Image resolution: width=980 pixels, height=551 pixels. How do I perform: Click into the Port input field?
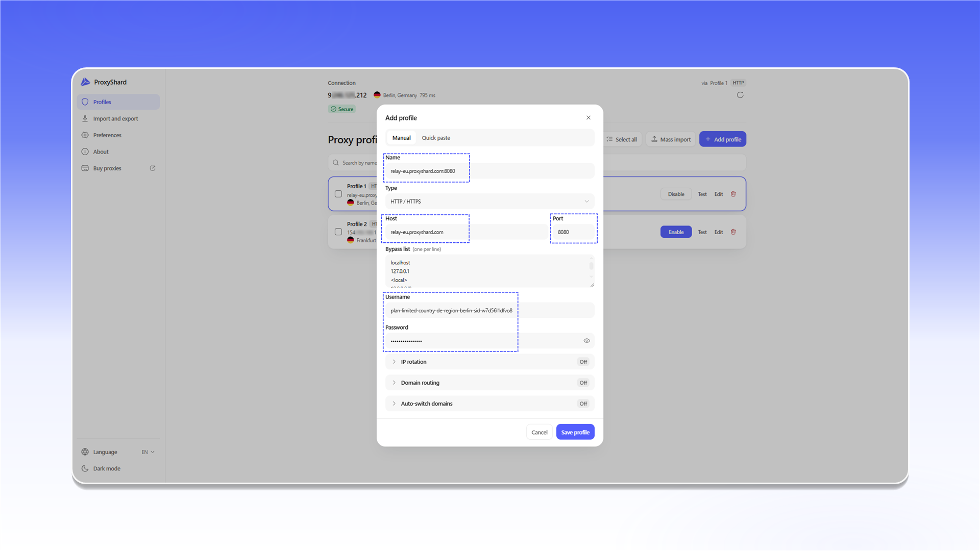point(574,232)
